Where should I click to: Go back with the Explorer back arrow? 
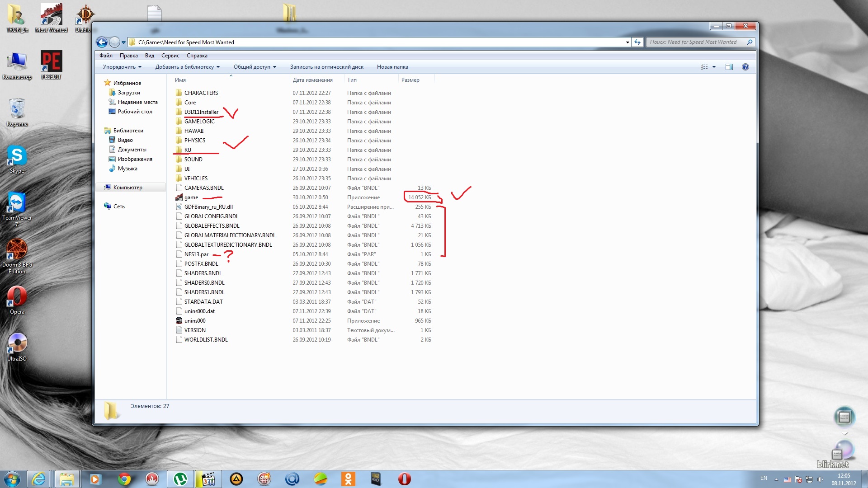point(102,42)
